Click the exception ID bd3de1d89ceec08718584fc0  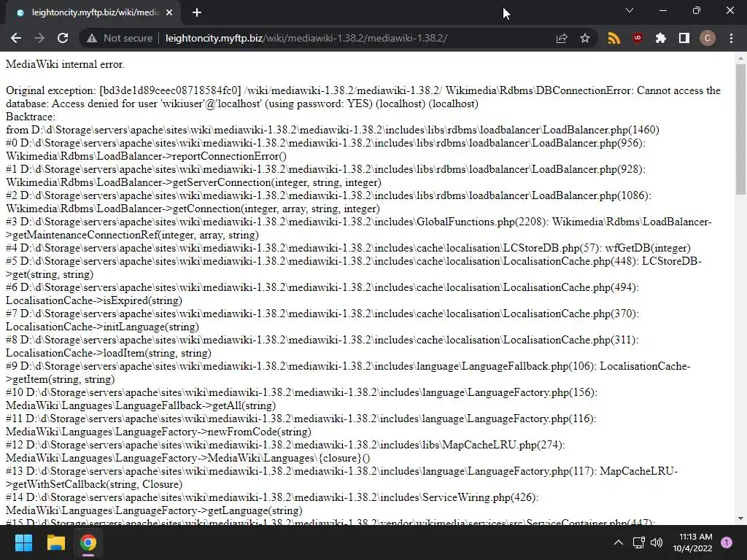170,90
